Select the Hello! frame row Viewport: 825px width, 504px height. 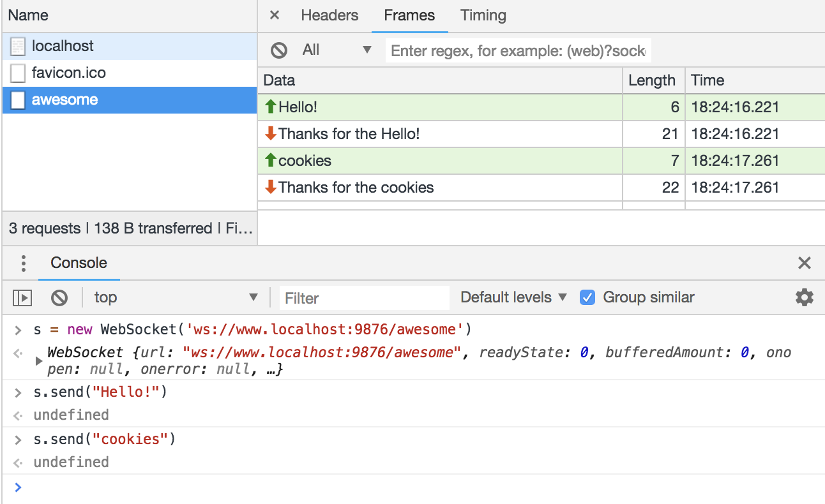click(x=541, y=107)
